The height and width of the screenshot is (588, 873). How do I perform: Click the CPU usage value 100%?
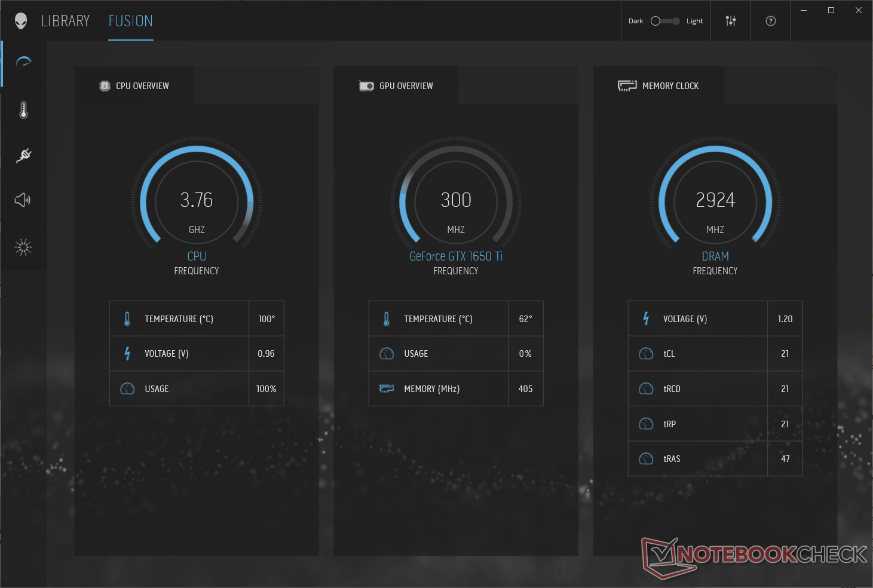point(267,389)
